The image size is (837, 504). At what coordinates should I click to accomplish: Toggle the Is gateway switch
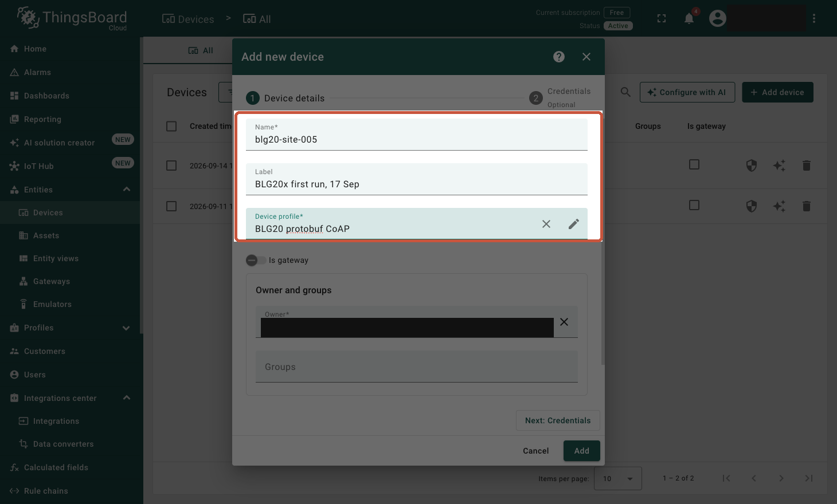(256, 260)
